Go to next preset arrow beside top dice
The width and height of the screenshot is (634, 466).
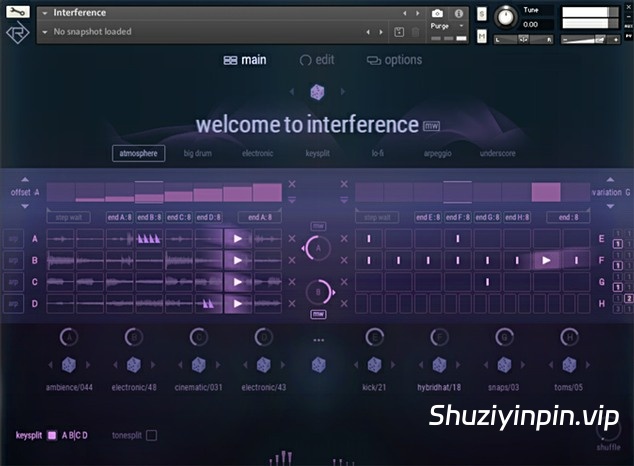pos(343,92)
